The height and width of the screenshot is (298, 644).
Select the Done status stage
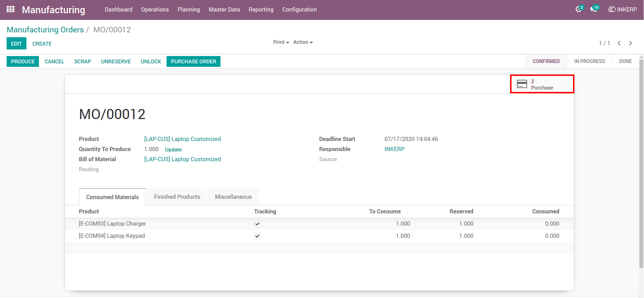[x=626, y=61]
